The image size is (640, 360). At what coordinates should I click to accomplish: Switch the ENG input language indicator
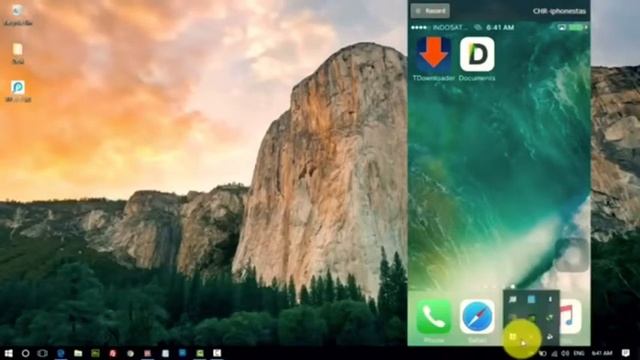(x=579, y=353)
